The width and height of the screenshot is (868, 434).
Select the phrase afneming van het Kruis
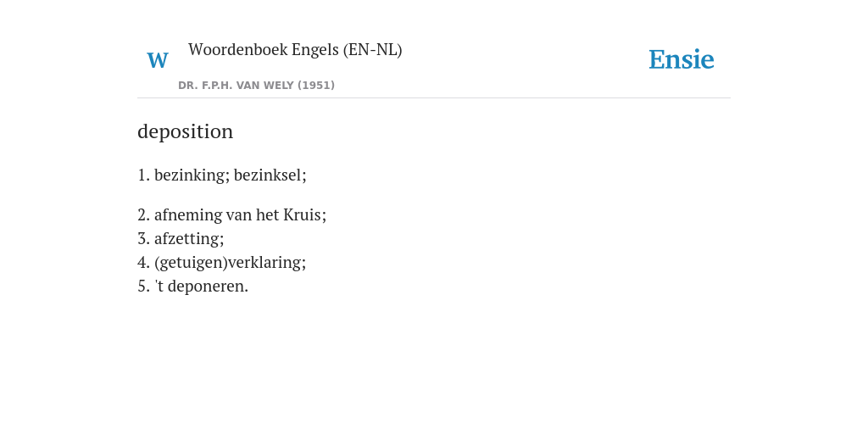pos(240,214)
